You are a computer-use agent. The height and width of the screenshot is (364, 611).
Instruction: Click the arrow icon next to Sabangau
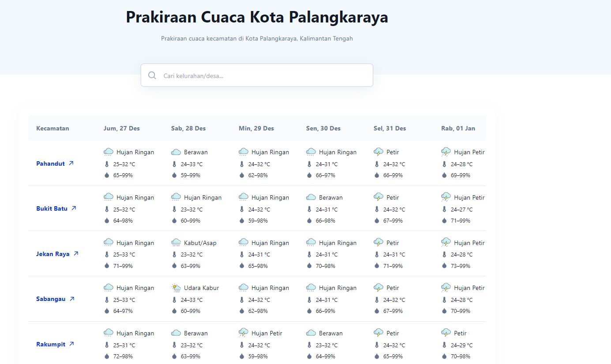click(x=72, y=299)
